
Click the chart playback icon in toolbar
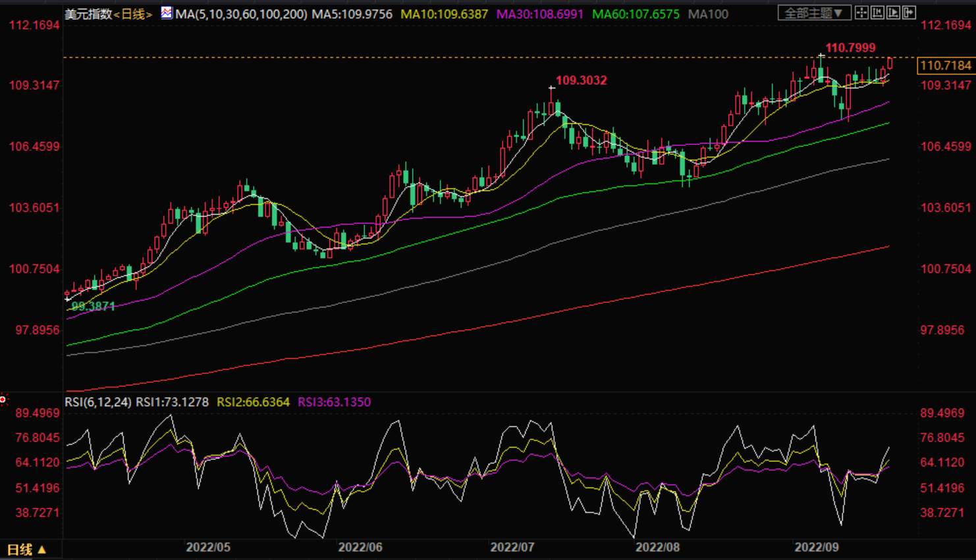click(893, 13)
